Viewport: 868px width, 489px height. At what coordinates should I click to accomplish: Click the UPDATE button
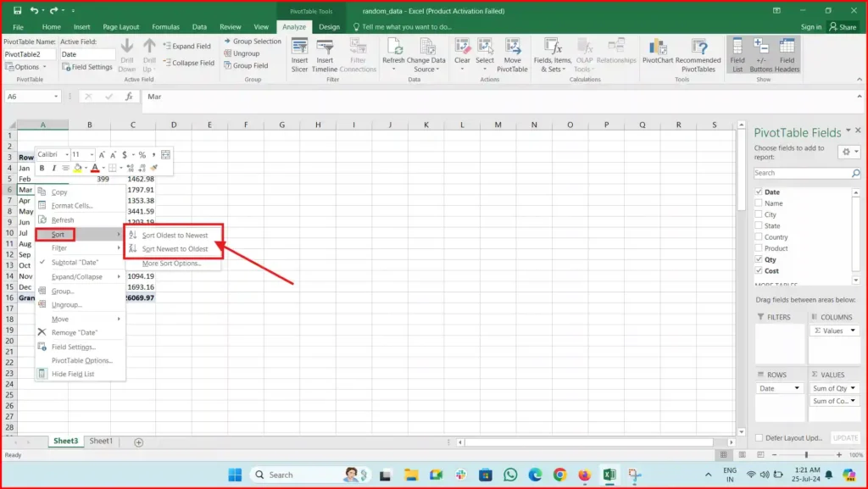point(844,437)
